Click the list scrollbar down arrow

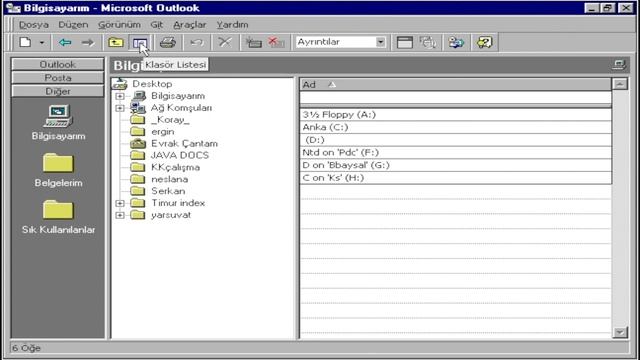coord(620,332)
